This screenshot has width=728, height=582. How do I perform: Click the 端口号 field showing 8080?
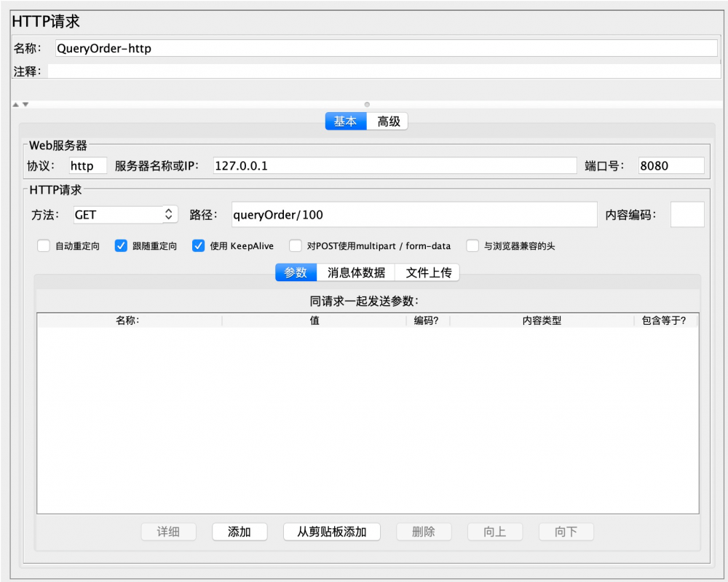pos(670,165)
